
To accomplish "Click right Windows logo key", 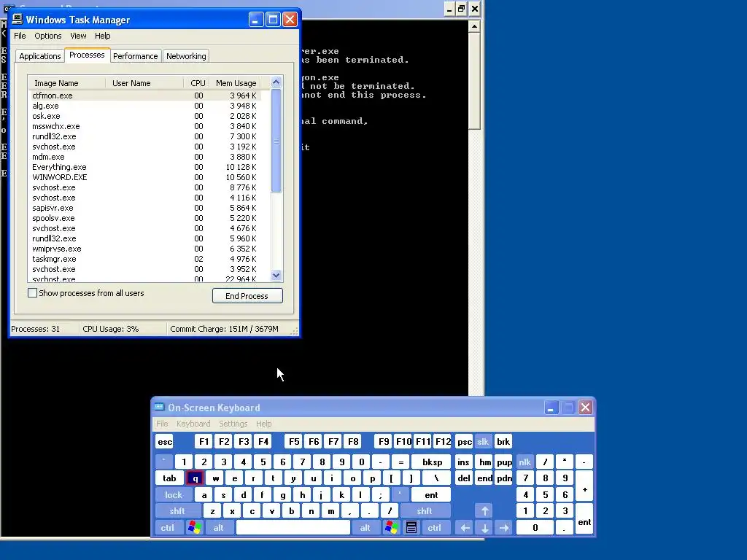I will click(x=392, y=528).
